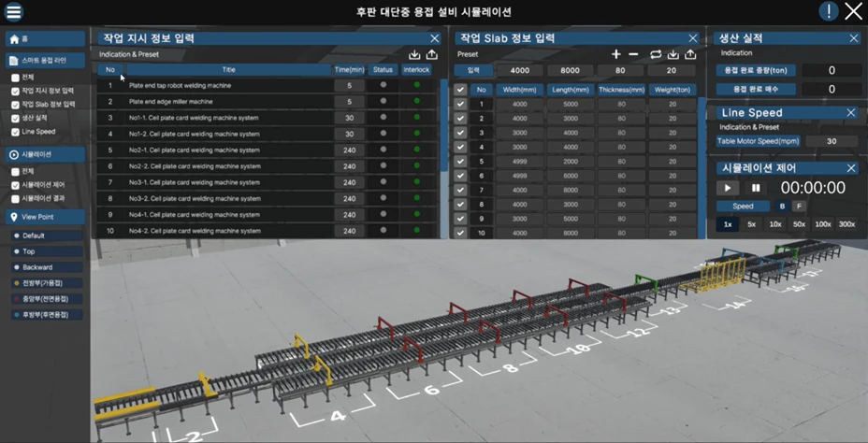
Task: Select 시뮬레이션 sidebar section
Action: point(45,154)
